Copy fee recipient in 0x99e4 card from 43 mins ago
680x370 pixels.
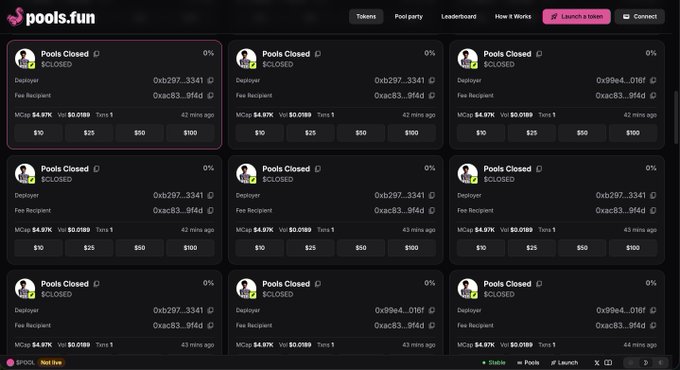click(x=432, y=325)
